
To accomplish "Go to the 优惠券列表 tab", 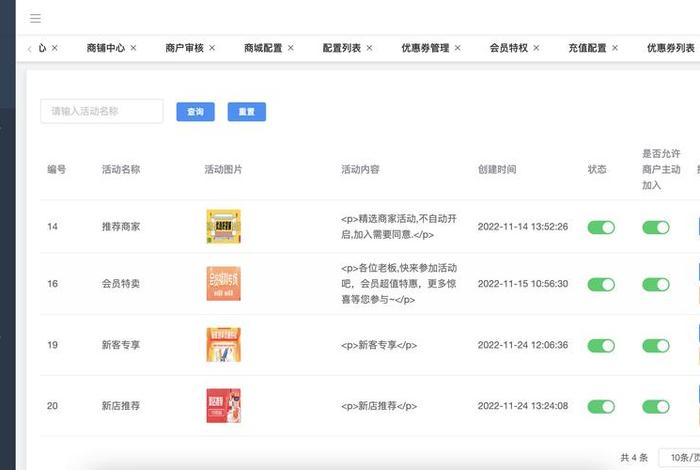I will (671, 48).
